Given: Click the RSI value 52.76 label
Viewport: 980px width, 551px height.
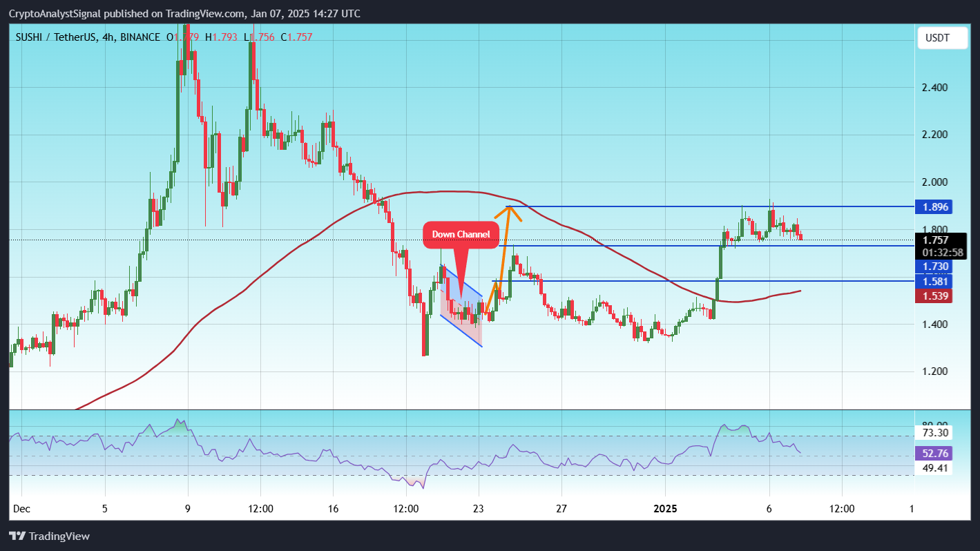Looking at the screenshot, I should coord(934,454).
